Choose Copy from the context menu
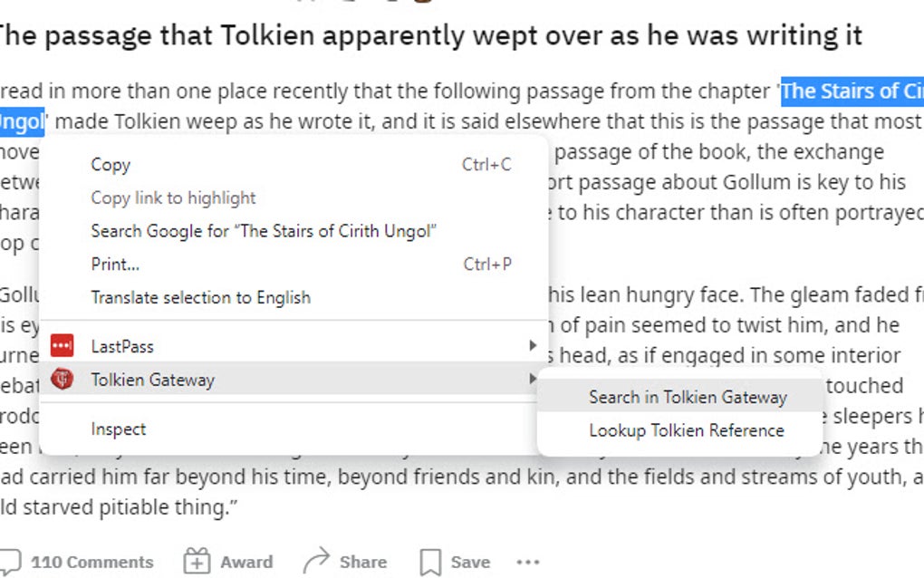 pyautogui.click(x=111, y=165)
